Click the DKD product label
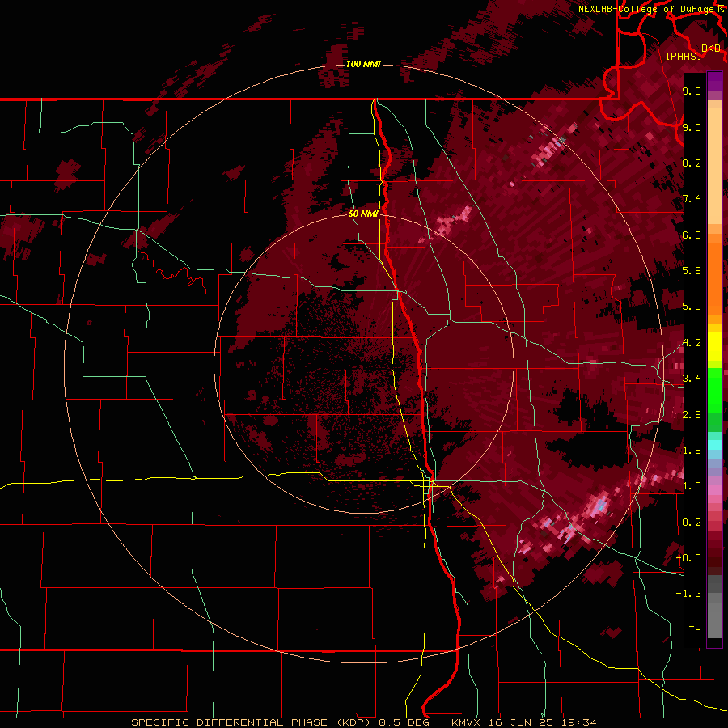This screenshot has height=728, width=728. click(x=711, y=49)
